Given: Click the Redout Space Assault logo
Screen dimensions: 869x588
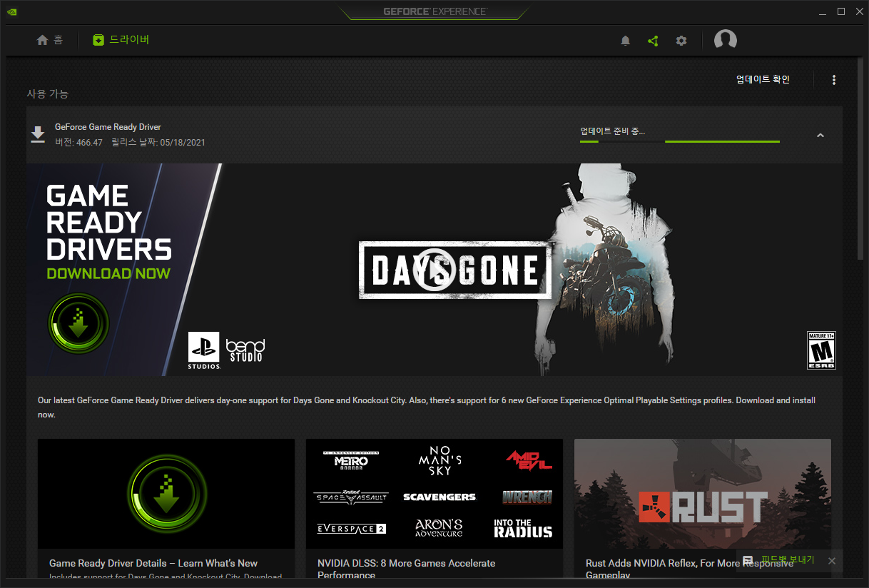Looking at the screenshot, I should click(x=351, y=497).
